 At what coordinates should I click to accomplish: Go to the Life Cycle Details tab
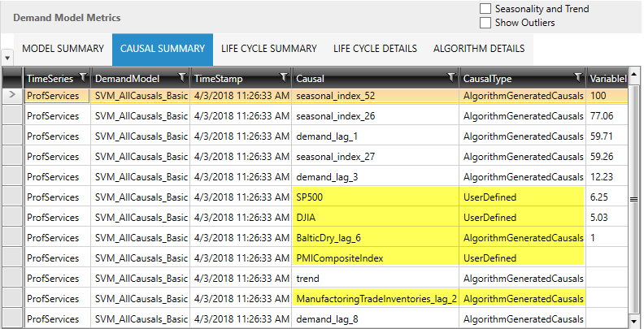coord(375,49)
